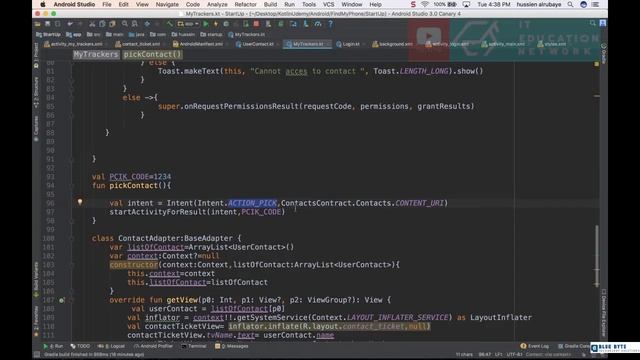Open the Terminal tool window
Viewport: 640px width, 360px height.
194,346
